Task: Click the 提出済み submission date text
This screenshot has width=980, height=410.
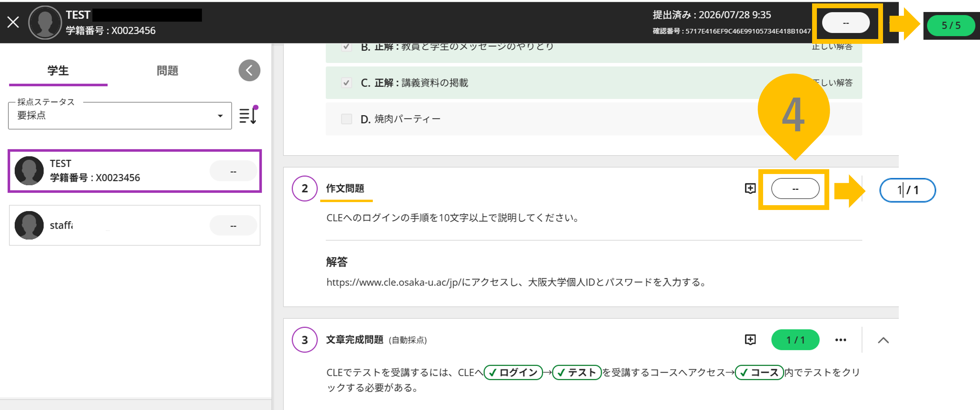Action: click(x=712, y=15)
